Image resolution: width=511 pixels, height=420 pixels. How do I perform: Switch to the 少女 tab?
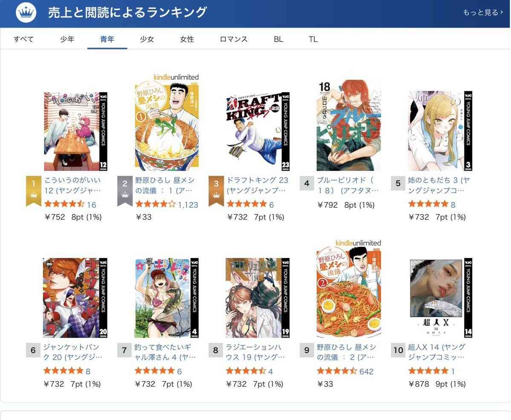[x=147, y=39]
